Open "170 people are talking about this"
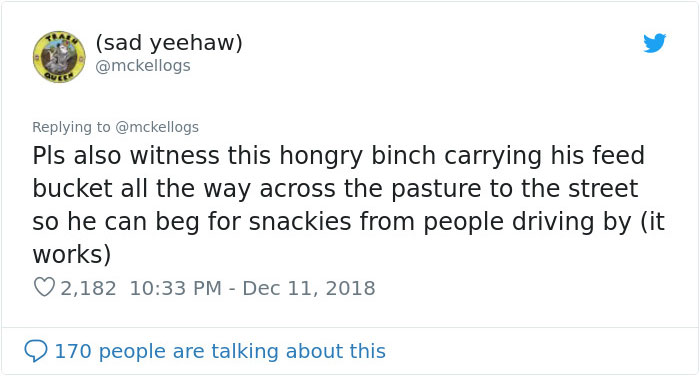The image size is (700, 376). point(220,351)
